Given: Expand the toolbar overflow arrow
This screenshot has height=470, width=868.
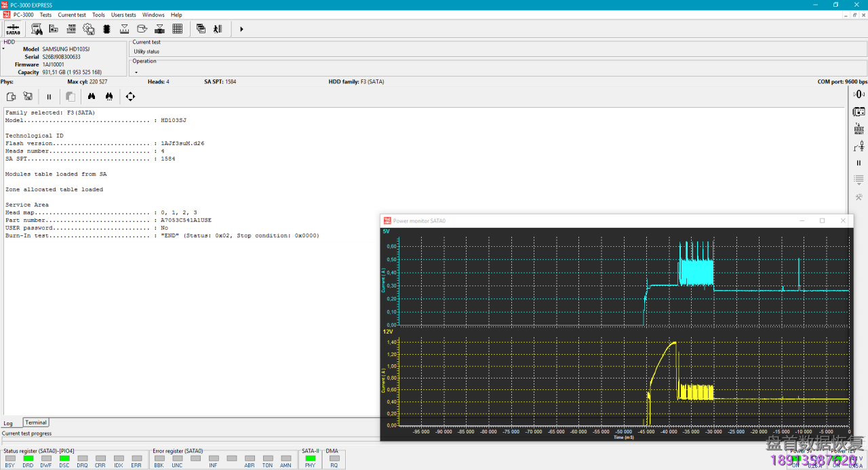Looking at the screenshot, I should coord(241,28).
